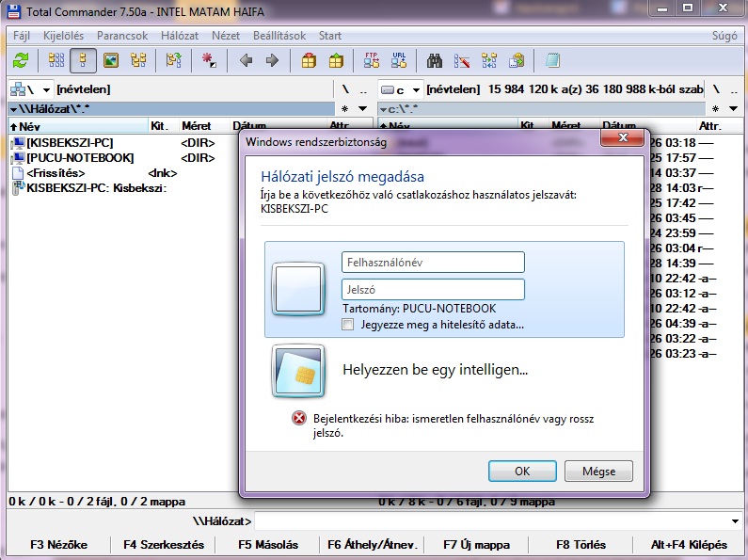Screen dimensions: 748x560
Task: Open the directory tree view icon
Action: [138, 60]
